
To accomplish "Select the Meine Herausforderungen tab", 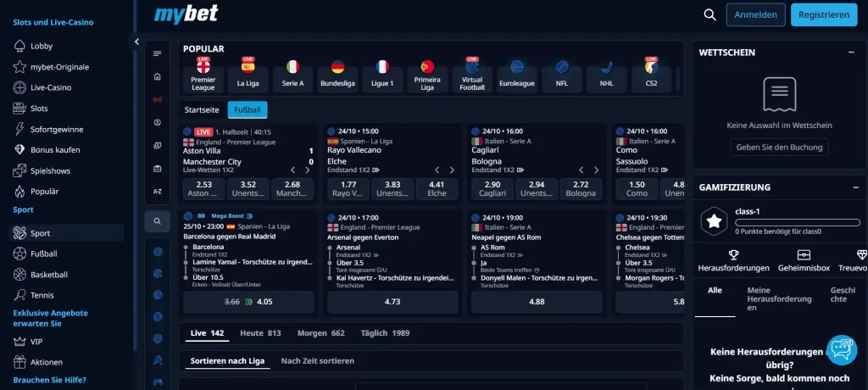I will tap(779, 298).
